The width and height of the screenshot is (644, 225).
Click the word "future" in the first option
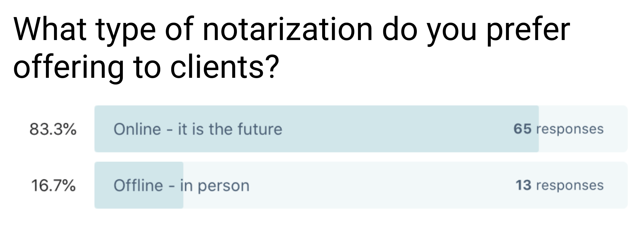[260, 129]
